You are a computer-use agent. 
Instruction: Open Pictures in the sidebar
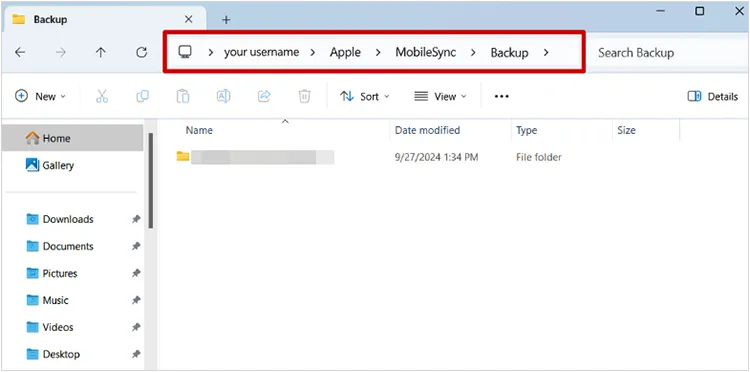click(x=60, y=274)
